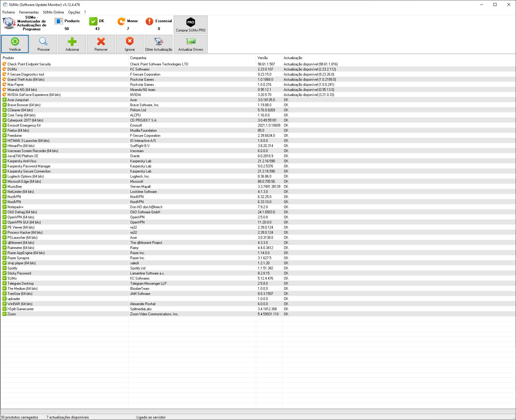Viewport: 516px width, 420px height.
Task: Select the Kaspersky Anti-Virus row
Action: pyautogui.click(x=258, y=161)
